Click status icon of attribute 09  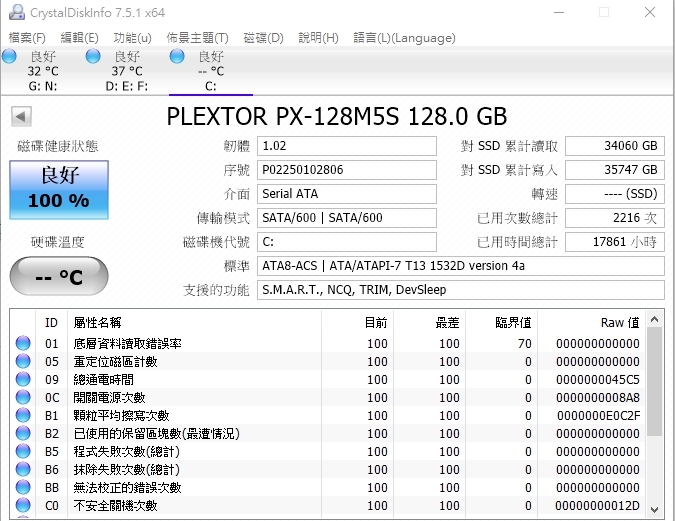[x=23, y=379]
